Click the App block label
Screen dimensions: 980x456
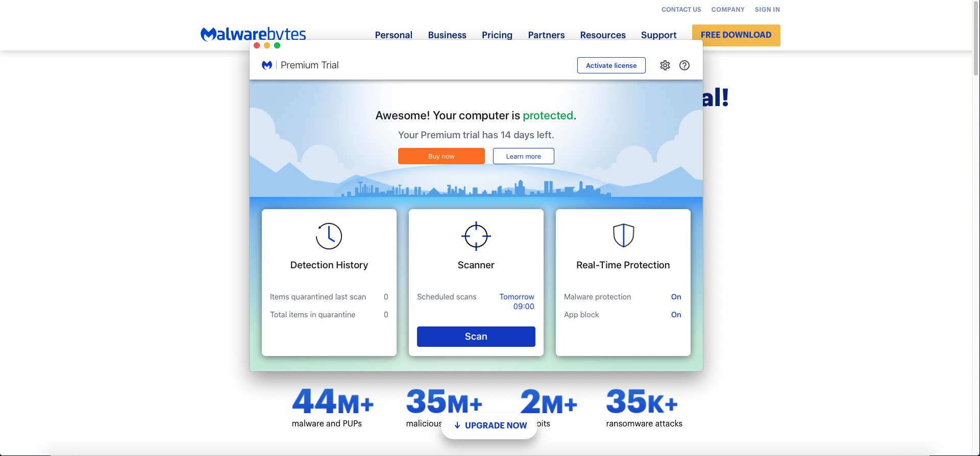581,315
